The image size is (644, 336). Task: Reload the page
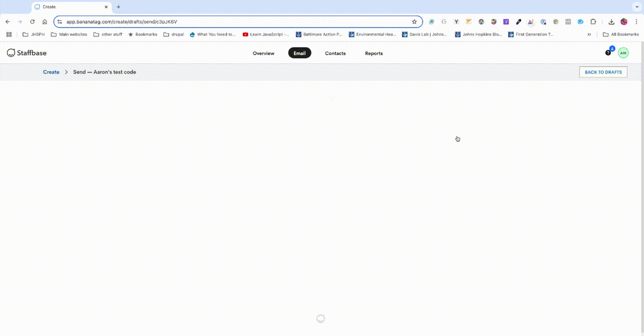coord(32,21)
